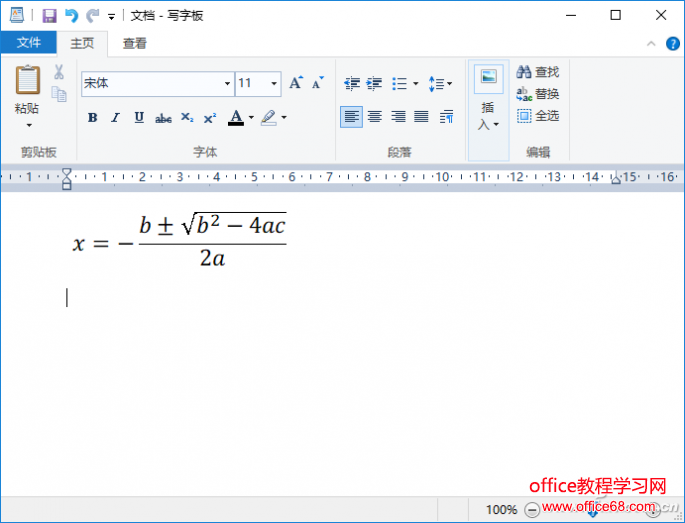Decrease the paragraph indent
This screenshot has width=685, height=523.
(352, 83)
